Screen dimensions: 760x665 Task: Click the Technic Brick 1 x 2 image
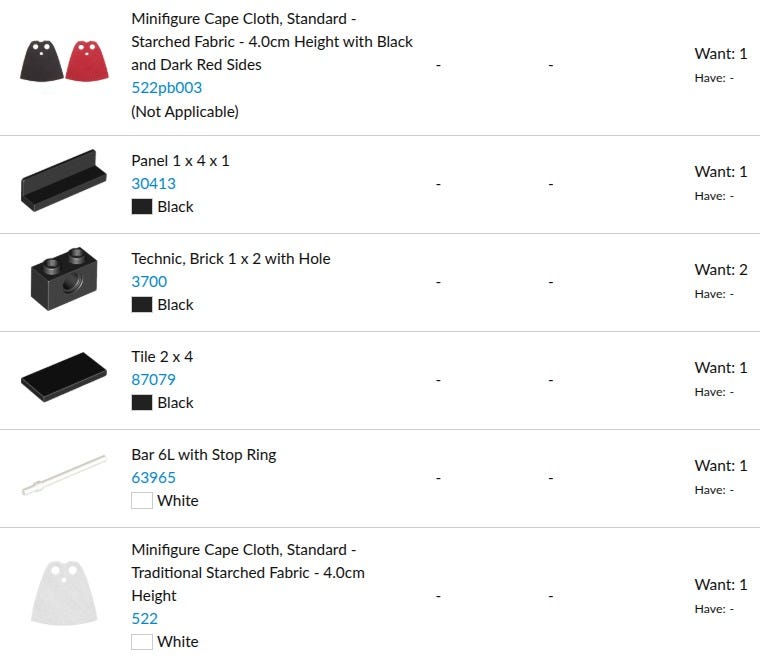(x=64, y=277)
